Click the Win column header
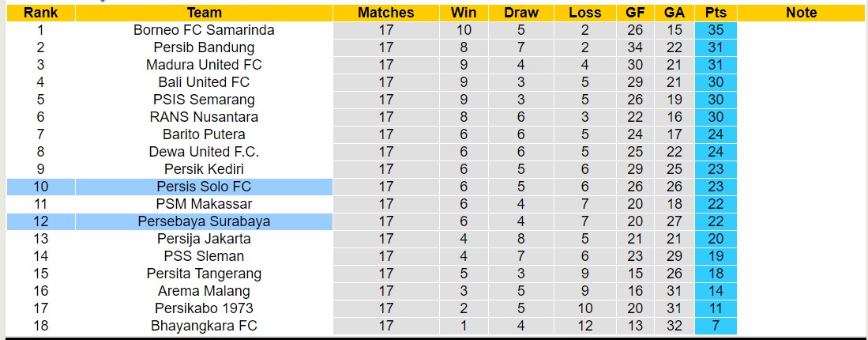 coord(463,13)
